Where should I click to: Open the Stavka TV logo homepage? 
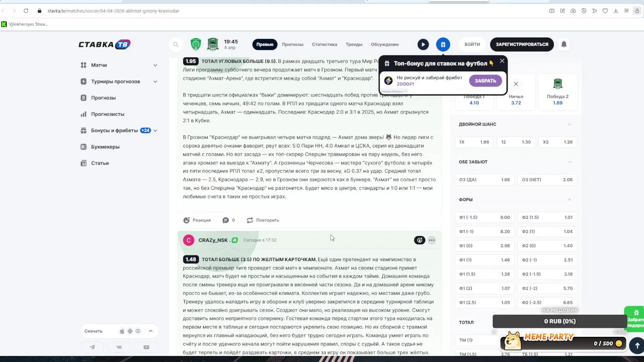(x=105, y=44)
